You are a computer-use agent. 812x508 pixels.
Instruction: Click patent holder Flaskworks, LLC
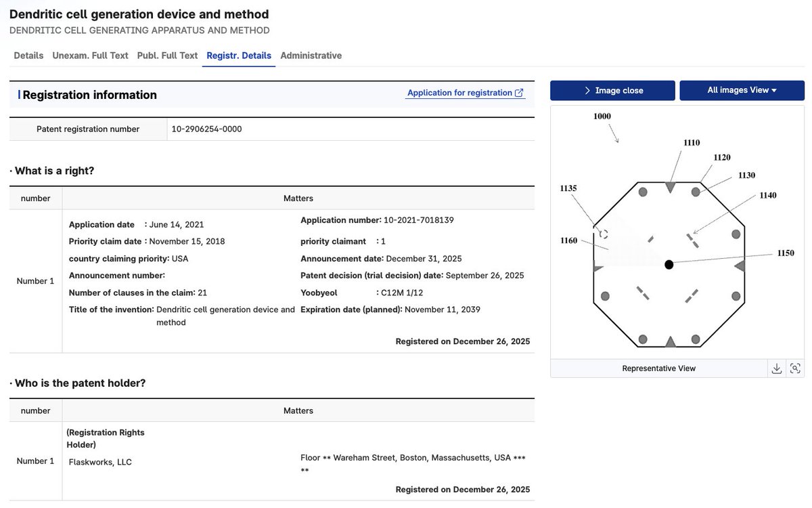click(100, 462)
